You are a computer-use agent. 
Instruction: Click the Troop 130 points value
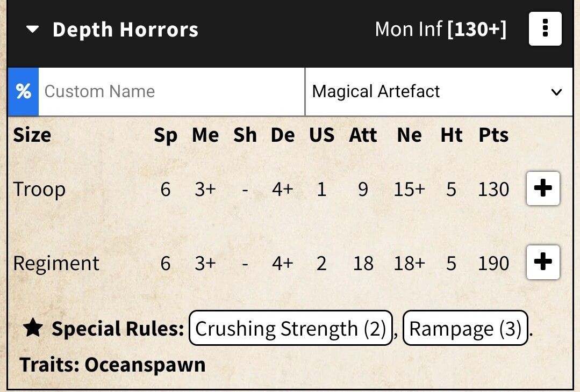493,190
